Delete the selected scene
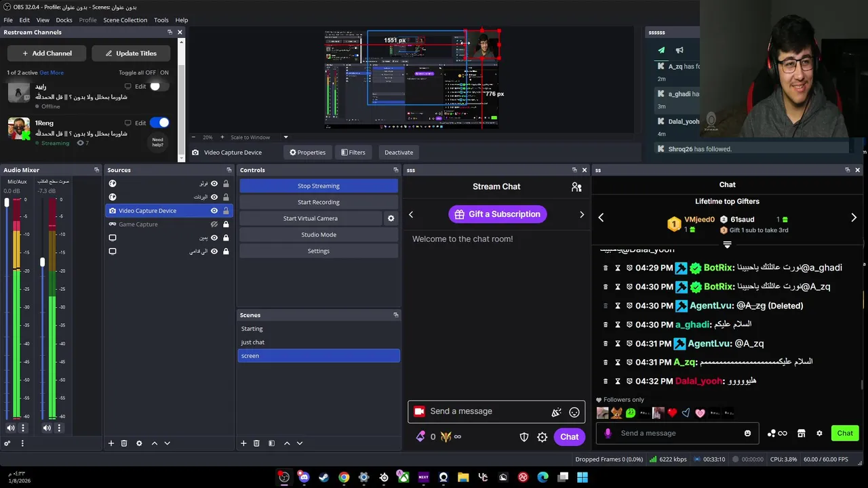This screenshot has width=868, height=488. [x=256, y=443]
